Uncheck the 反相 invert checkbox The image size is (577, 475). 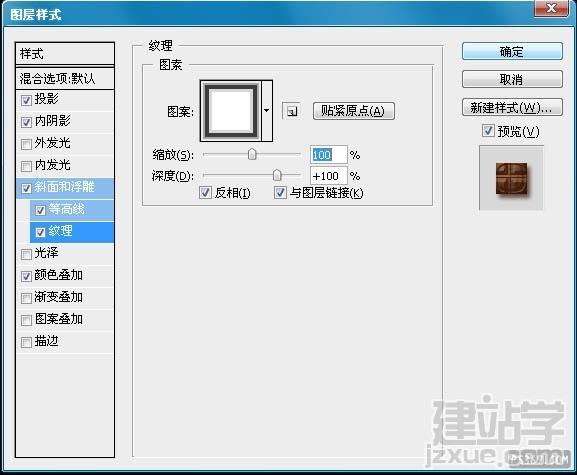click(x=205, y=192)
